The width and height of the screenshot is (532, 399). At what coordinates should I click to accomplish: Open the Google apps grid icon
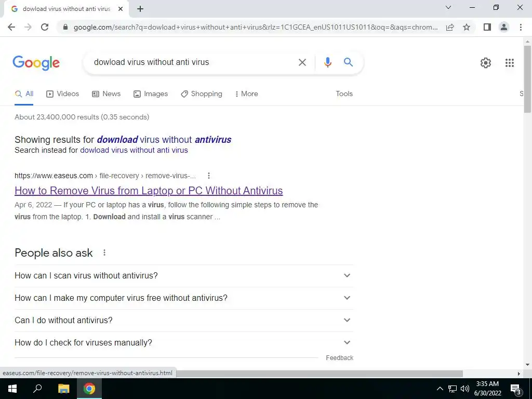coord(509,63)
